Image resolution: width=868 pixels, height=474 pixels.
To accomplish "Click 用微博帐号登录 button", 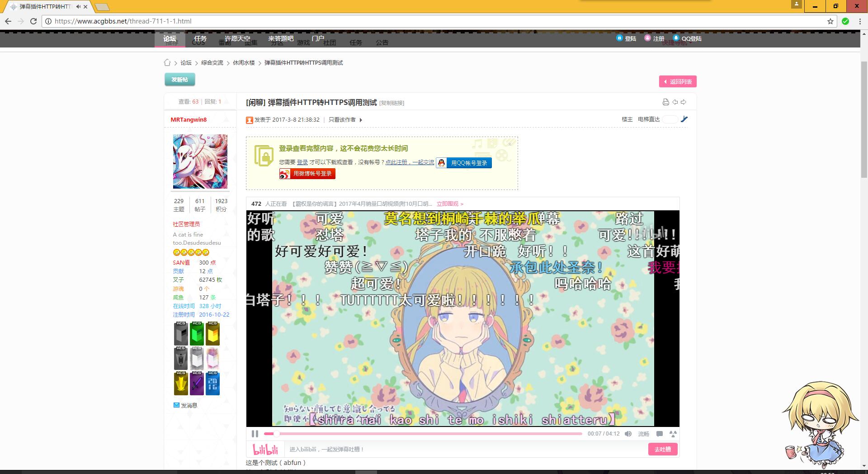I will click(307, 174).
